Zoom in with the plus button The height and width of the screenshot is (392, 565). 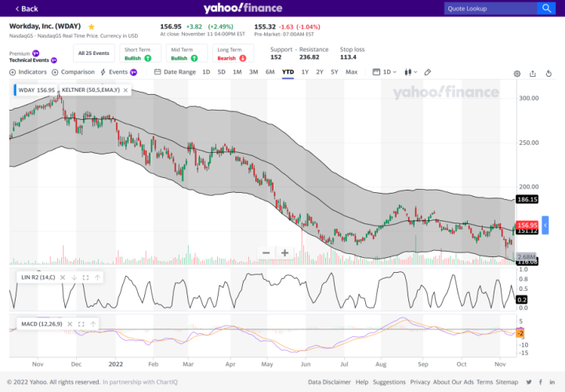284,252
